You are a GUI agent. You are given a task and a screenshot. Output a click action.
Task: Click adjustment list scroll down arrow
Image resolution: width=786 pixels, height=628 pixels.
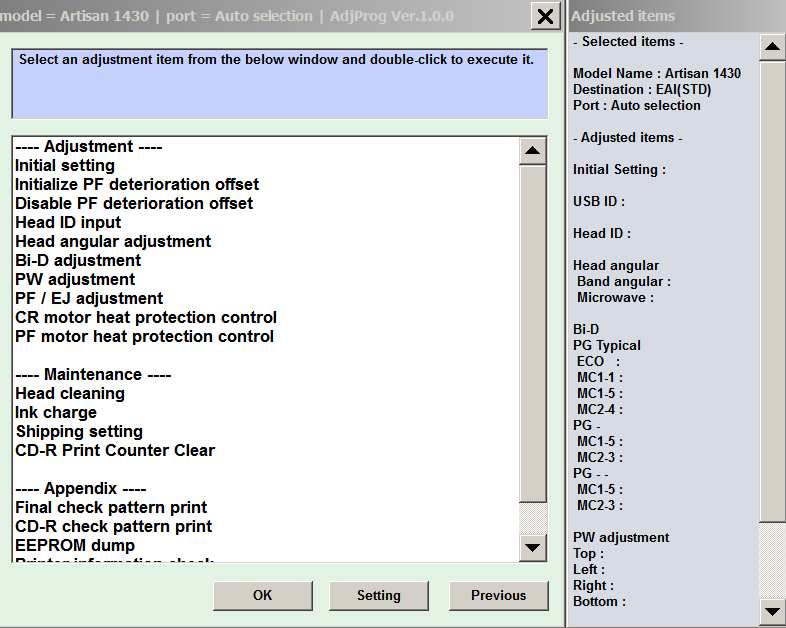tap(532, 547)
